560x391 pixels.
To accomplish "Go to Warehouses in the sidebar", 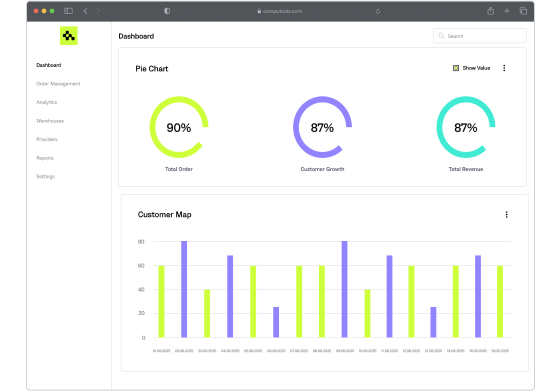I will pyautogui.click(x=50, y=121).
